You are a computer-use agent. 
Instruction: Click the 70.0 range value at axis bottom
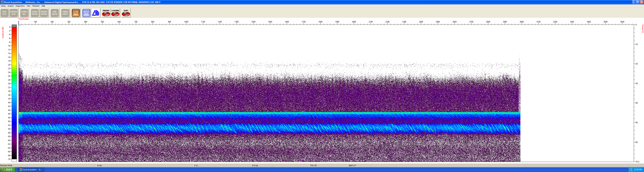coord(637,162)
